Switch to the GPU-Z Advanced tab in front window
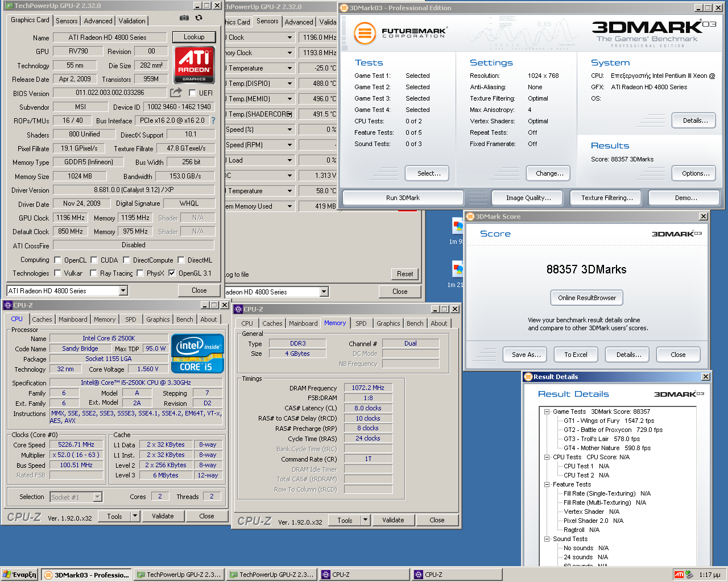The image size is (728, 582). coord(98,21)
